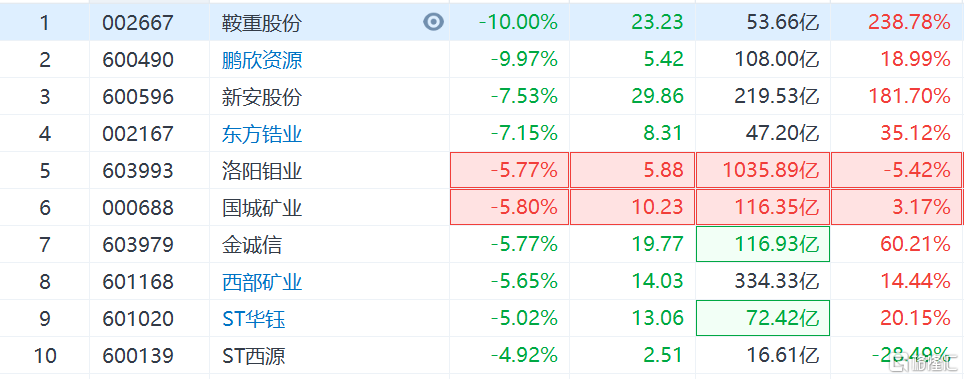Open the 鹏欣资源 stock link

(x=262, y=60)
